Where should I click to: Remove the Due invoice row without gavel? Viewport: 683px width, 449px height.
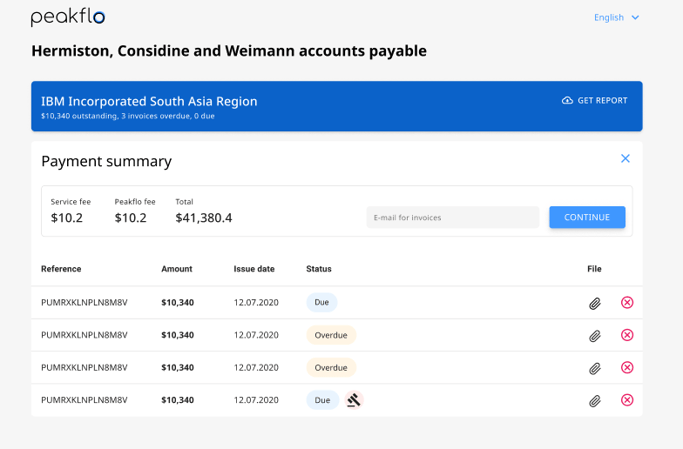[x=627, y=302]
